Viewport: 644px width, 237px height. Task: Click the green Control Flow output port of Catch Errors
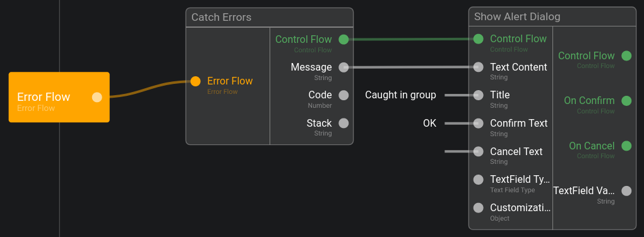point(343,39)
